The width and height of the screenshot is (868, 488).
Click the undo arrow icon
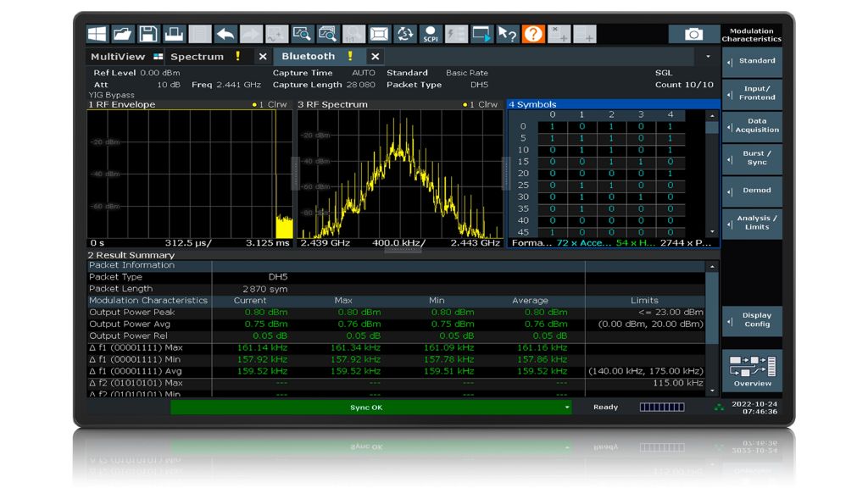tap(225, 34)
